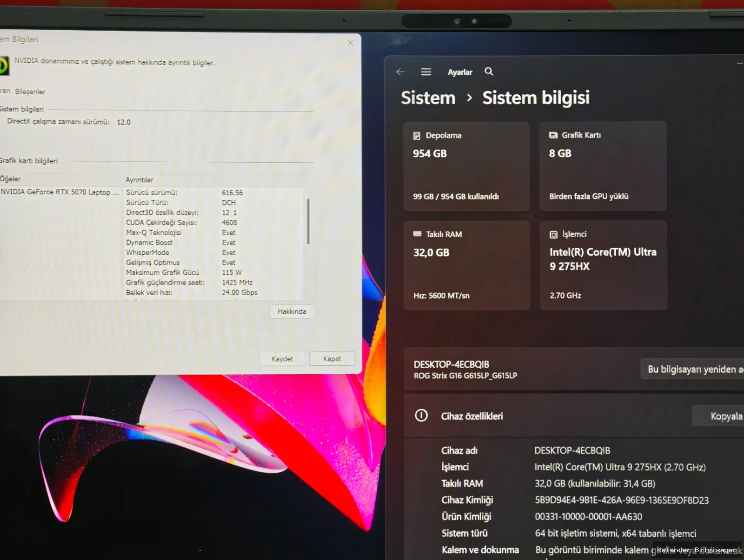
Task: Click the Cihaz Kimliği value
Action: tap(622, 500)
